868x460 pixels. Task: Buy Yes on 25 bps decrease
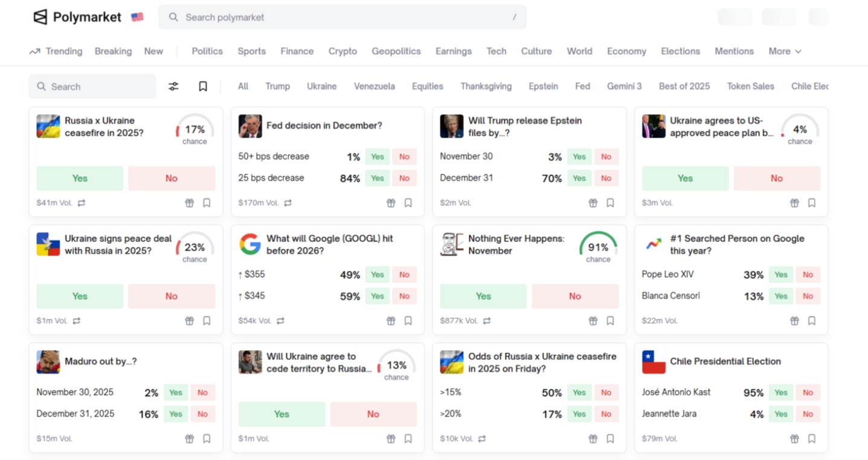[378, 178]
